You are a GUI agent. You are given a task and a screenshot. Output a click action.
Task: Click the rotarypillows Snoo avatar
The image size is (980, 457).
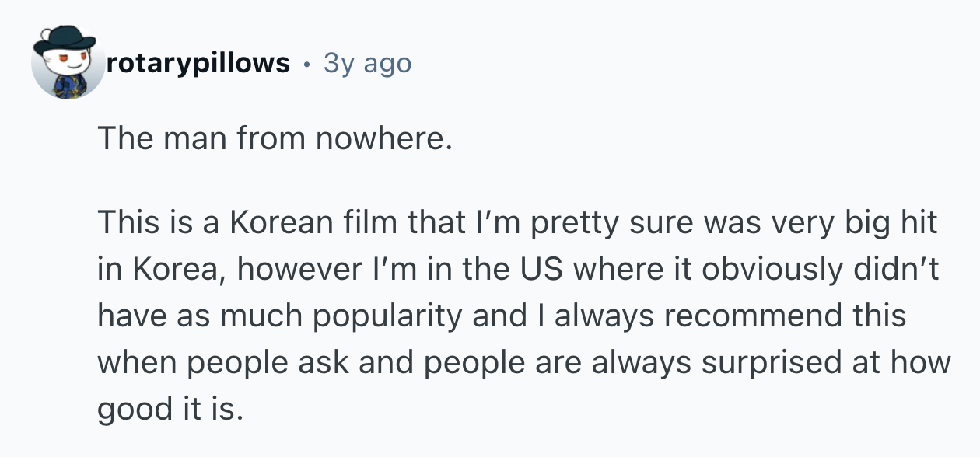(68, 63)
